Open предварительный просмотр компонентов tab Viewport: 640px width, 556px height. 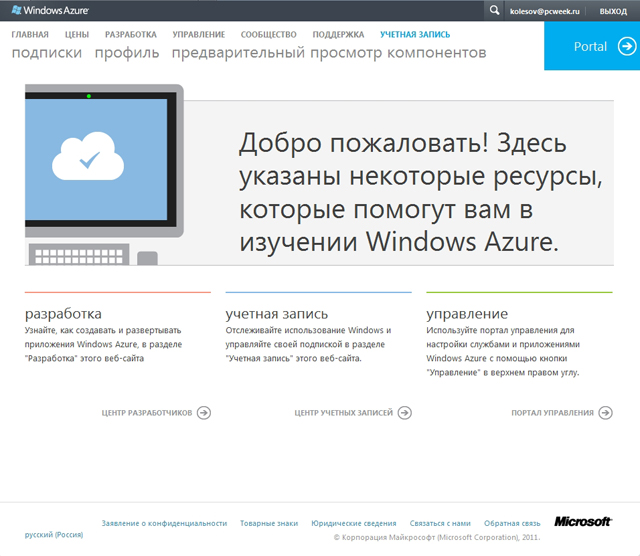pos(329,53)
